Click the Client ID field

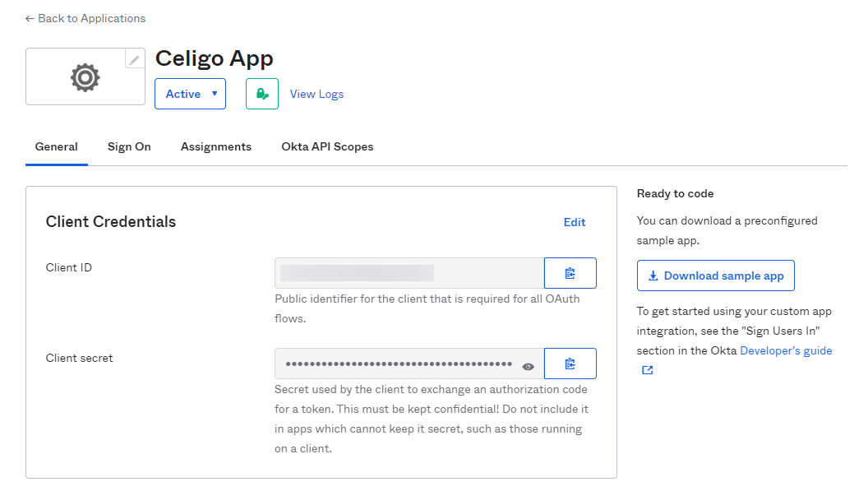409,273
